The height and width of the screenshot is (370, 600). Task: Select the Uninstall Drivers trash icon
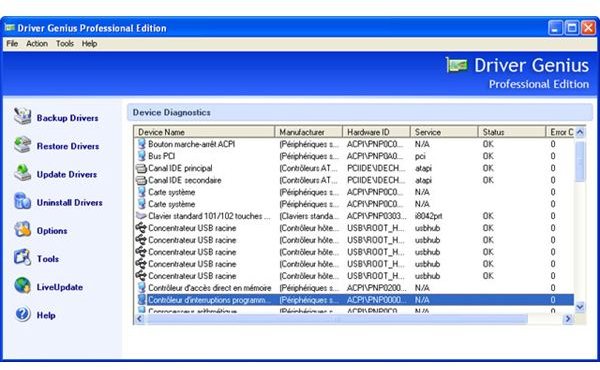pos(23,201)
